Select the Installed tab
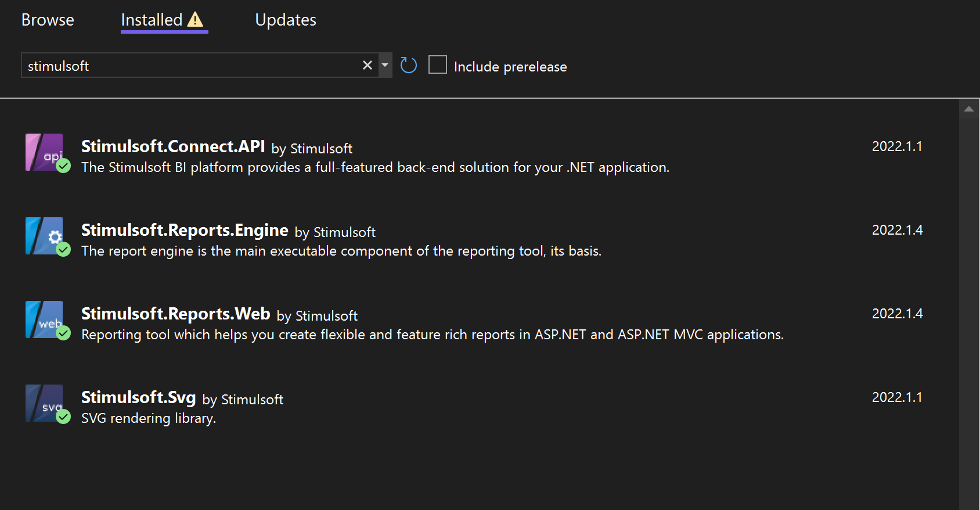 pos(152,20)
